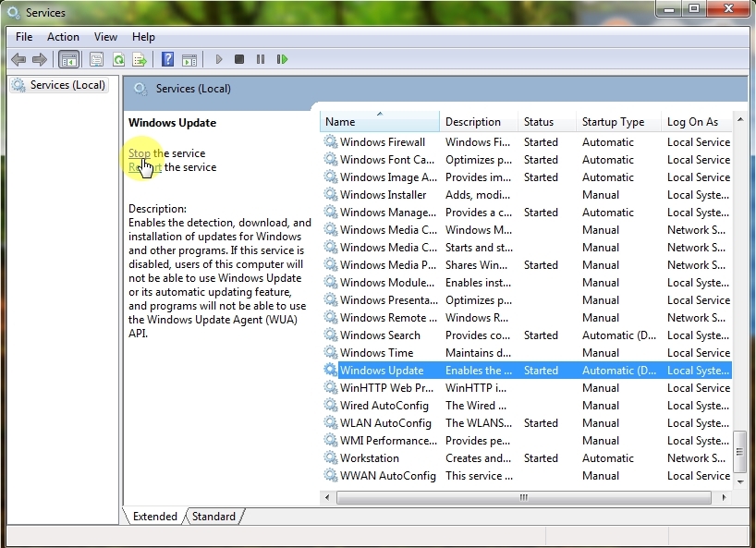
Task: Select WMI Performance... service row
Action: 527,440
